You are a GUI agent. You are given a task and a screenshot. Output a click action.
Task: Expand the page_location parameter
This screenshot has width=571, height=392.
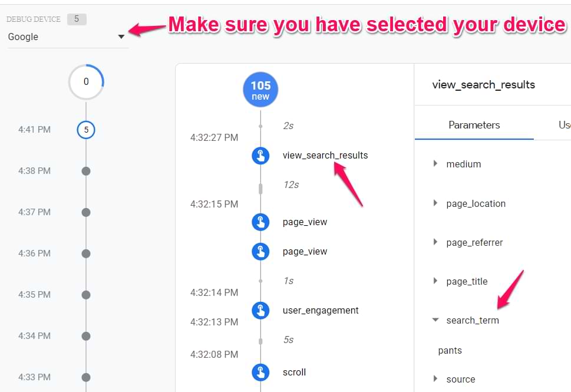pyautogui.click(x=435, y=203)
